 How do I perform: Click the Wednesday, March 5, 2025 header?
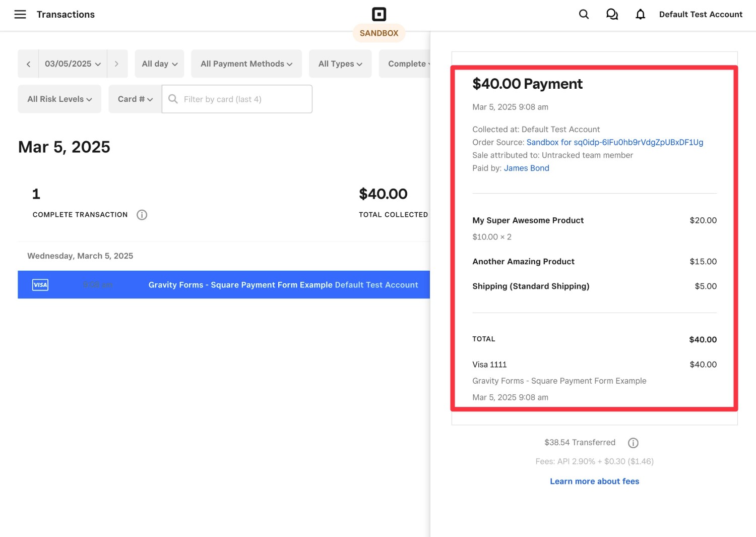80,256
